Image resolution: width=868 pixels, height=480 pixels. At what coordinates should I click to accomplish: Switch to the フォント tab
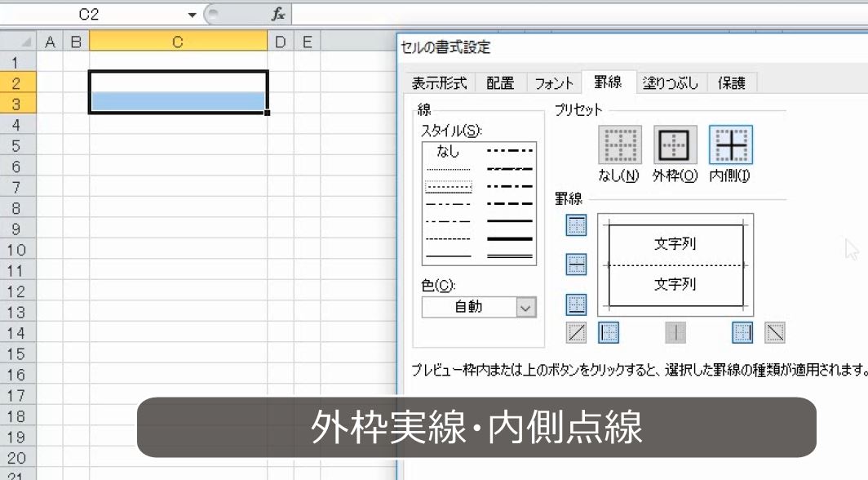pyautogui.click(x=554, y=83)
